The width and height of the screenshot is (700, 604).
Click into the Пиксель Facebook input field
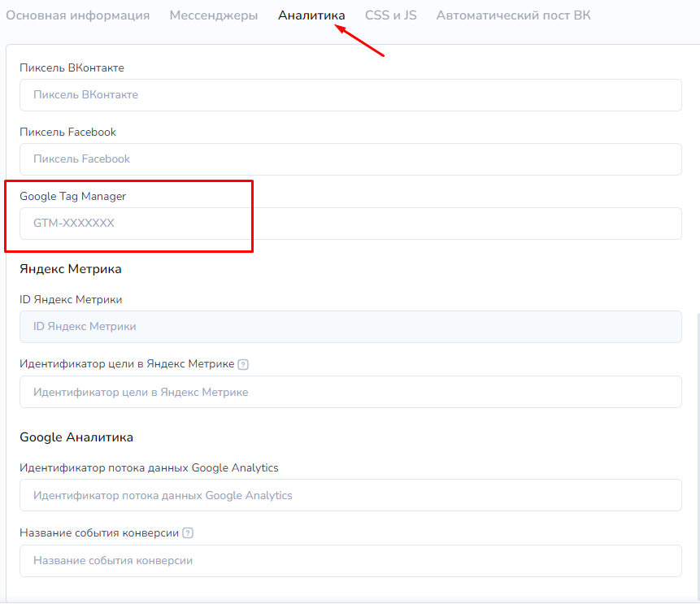click(x=350, y=159)
